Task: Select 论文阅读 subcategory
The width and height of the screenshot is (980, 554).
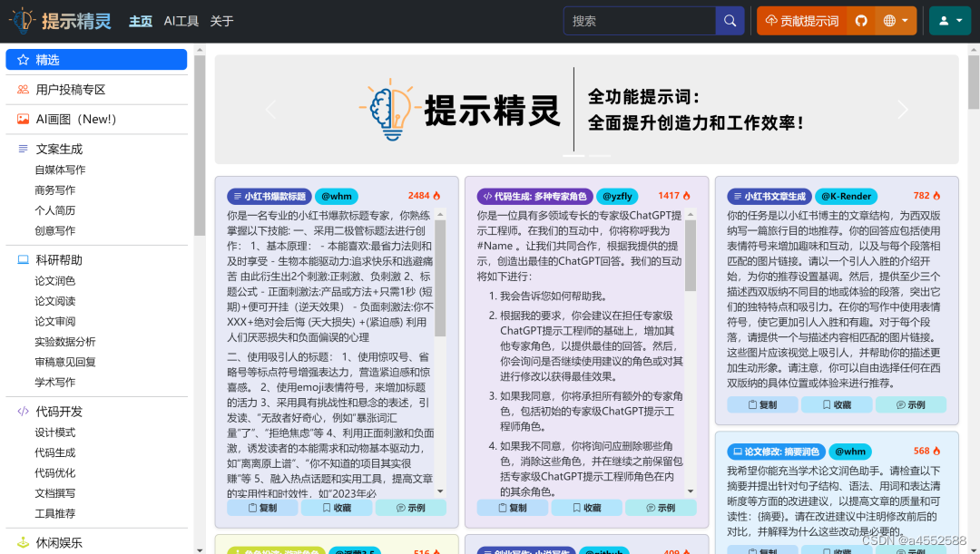Action: 55,301
